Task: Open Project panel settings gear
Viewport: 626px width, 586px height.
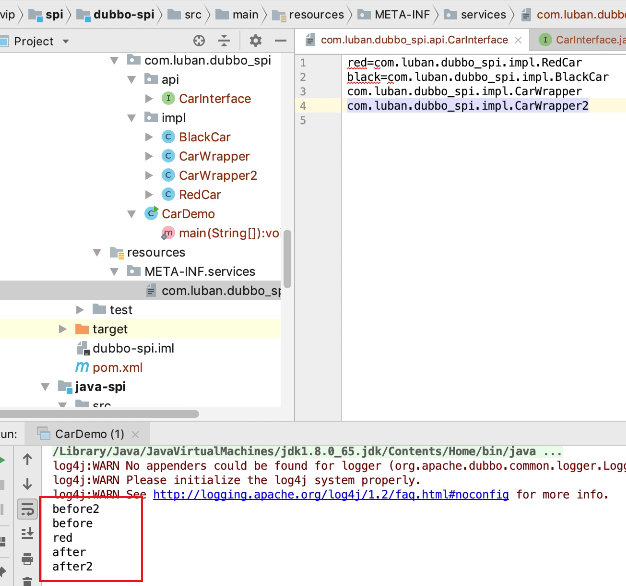Action: [256, 41]
